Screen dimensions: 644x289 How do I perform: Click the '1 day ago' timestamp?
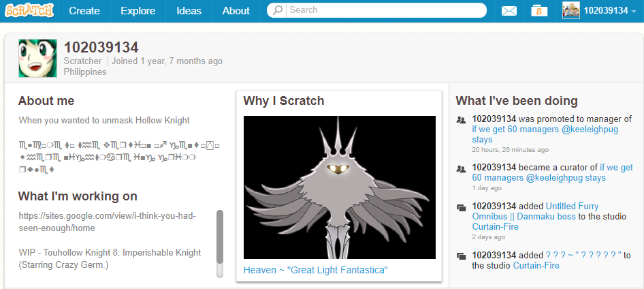[487, 188]
